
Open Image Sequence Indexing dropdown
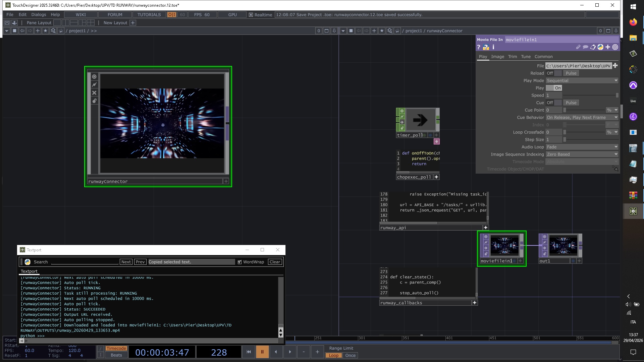(x=582, y=155)
